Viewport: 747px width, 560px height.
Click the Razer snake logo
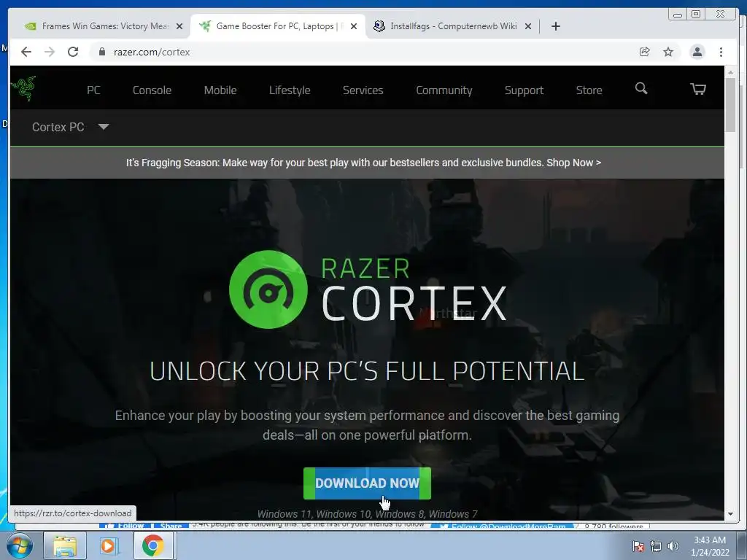23,88
